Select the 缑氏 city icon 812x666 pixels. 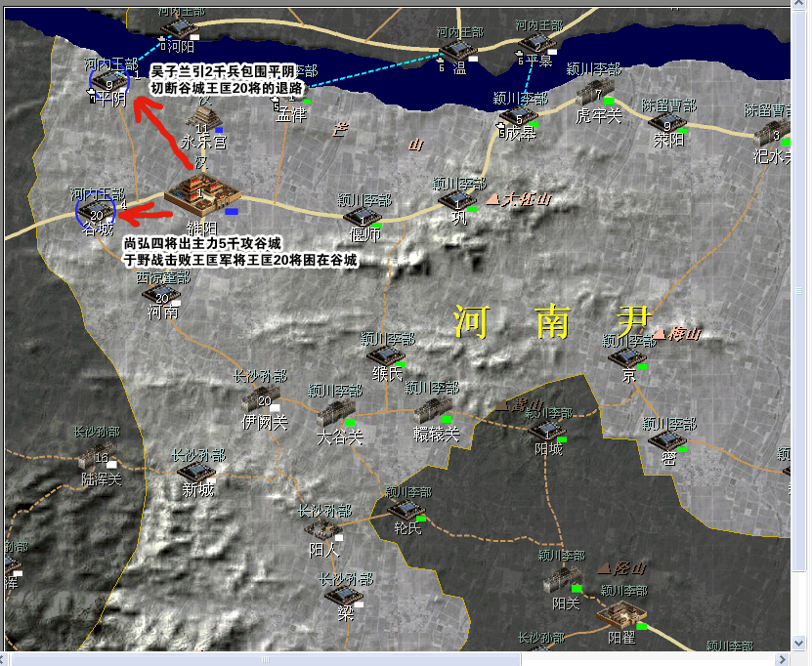coord(385,356)
